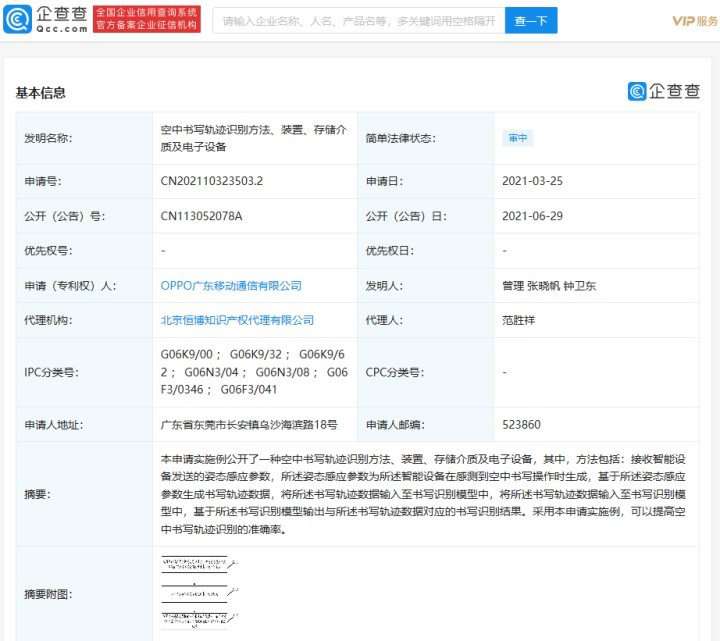Viewport: 720px width, 641px height.
Task: Click the 基本信息 section heading
Action: click(41, 93)
